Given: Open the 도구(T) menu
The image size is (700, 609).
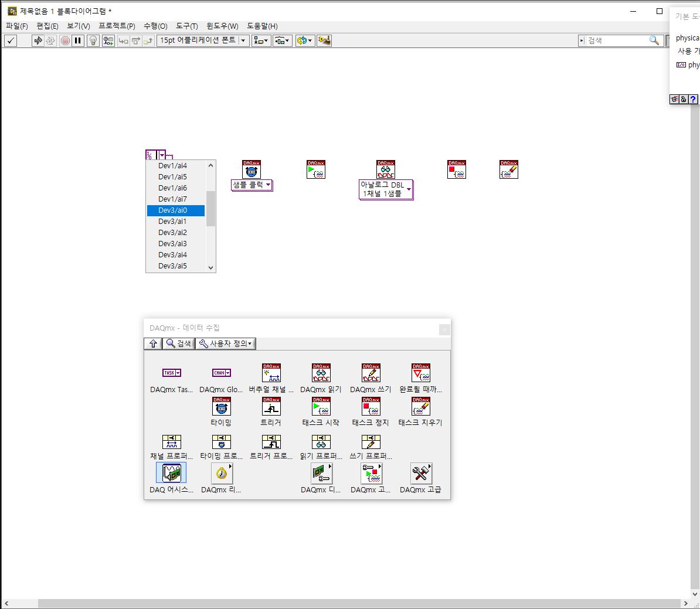Looking at the screenshot, I should click(x=186, y=26).
